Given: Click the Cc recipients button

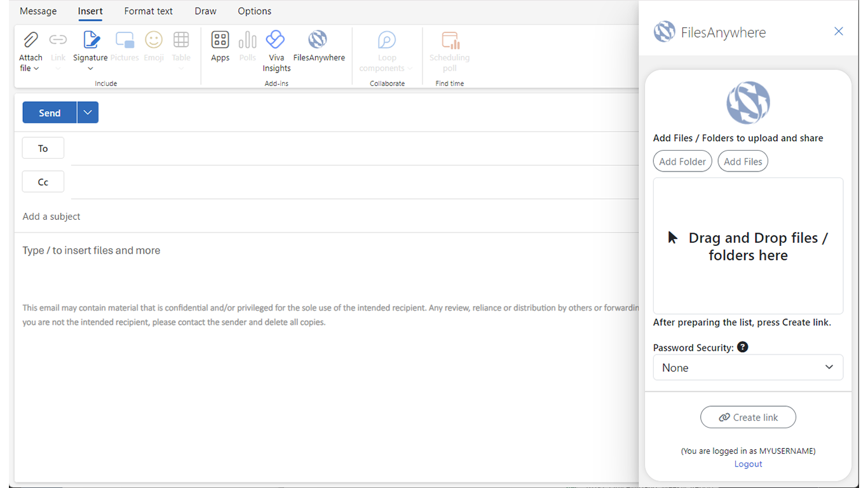Looking at the screenshot, I should click(43, 182).
